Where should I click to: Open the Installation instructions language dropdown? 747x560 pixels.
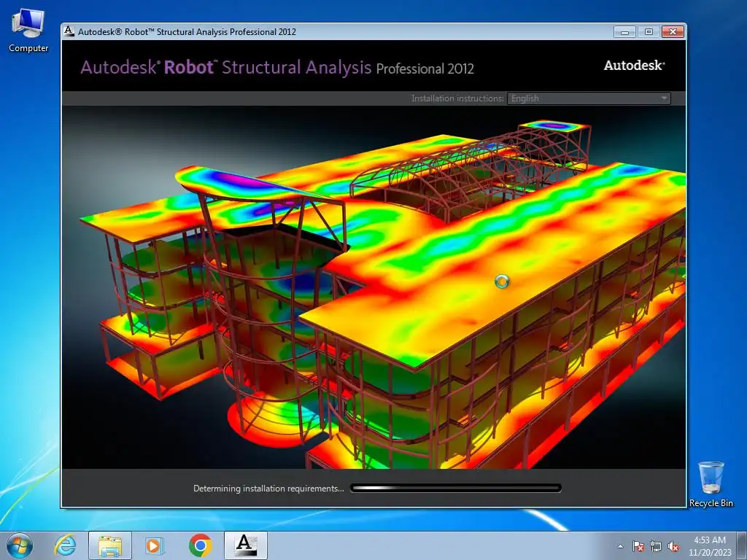[589, 98]
